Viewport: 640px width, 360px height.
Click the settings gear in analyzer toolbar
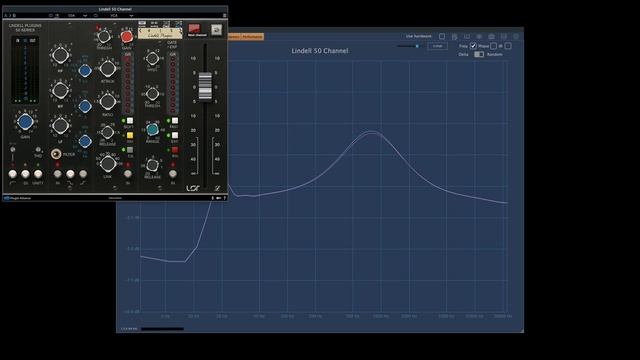516,36
